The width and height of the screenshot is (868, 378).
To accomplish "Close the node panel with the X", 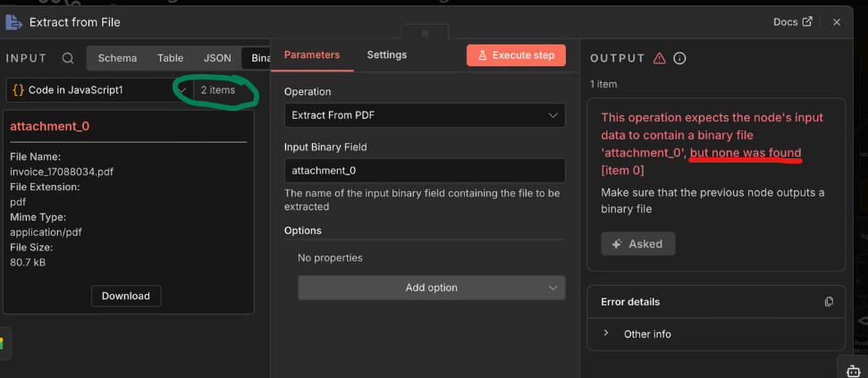I will pyautogui.click(x=837, y=22).
